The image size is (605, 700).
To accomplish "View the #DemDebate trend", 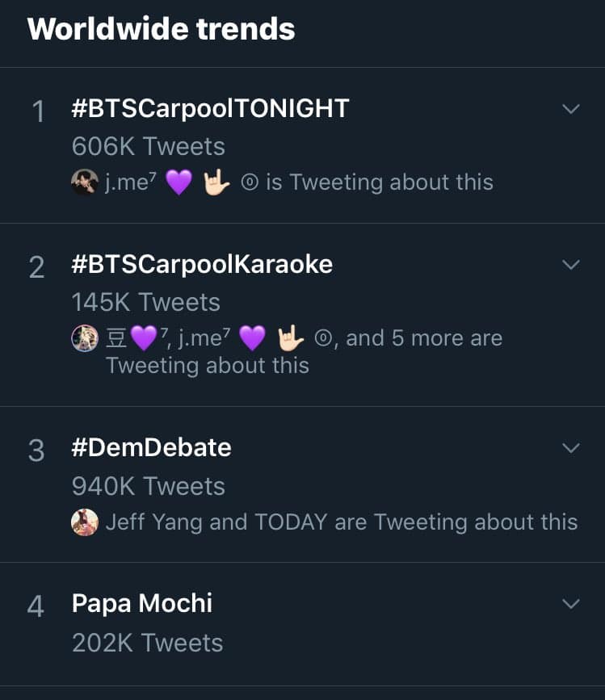I will pyautogui.click(x=151, y=447).
